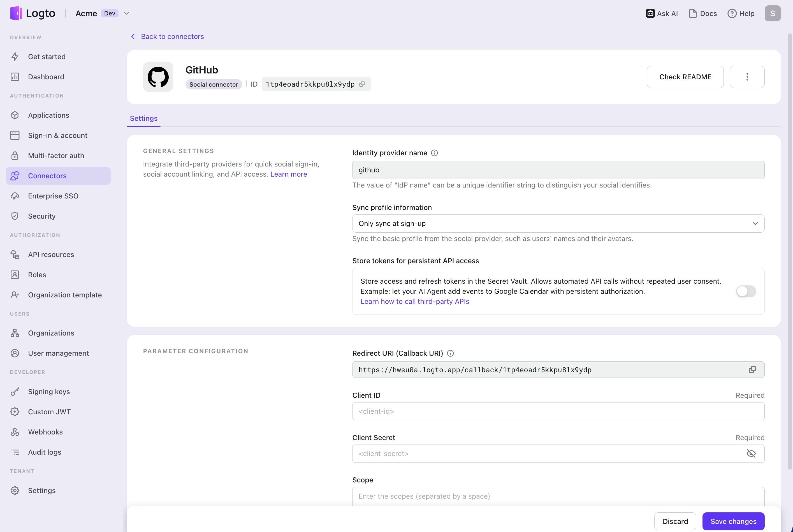Viewport: 793px width, 532px height.
Task: Open Learn how to call third-party APIs
Action: pyautogui.click(x=414, y=302)
